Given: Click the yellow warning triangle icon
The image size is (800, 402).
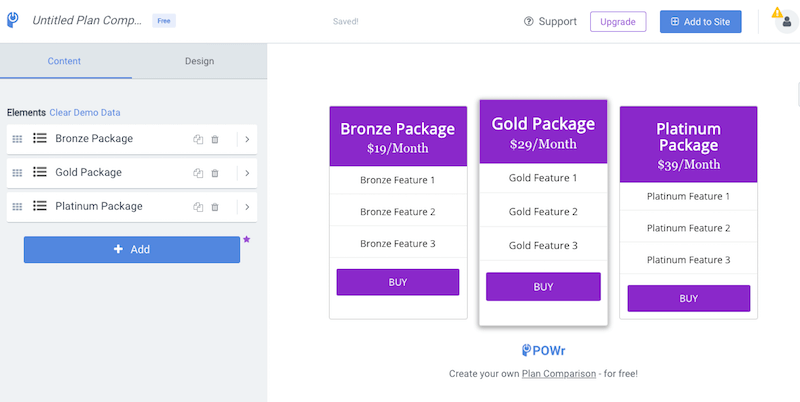Looking at the screenshot, I should tap(777, 12).
